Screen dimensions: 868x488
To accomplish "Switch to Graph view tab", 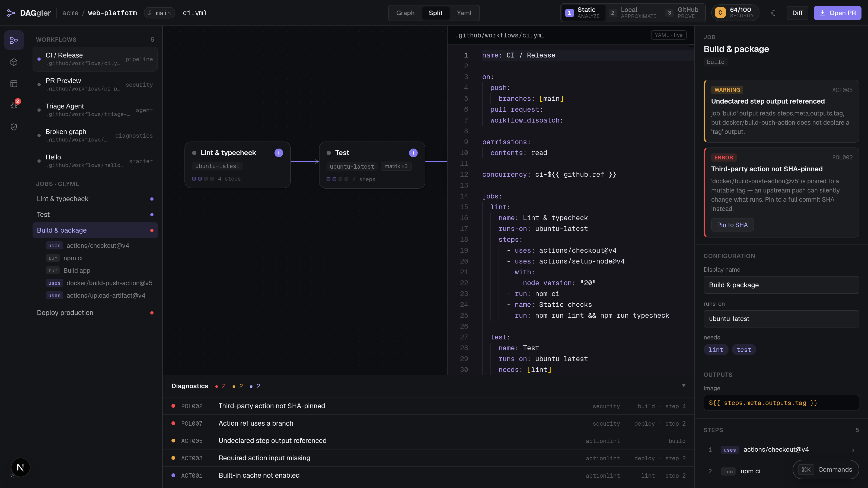I will 405,13.
